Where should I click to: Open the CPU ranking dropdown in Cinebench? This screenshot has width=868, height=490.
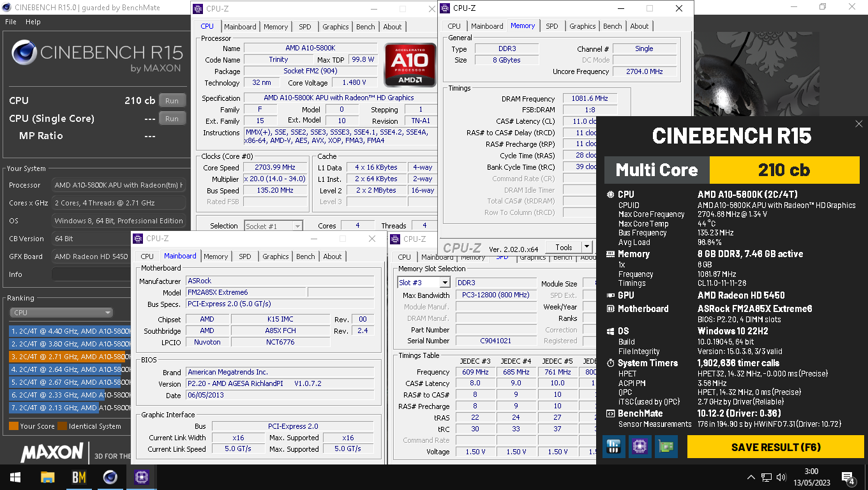(61, 313)
